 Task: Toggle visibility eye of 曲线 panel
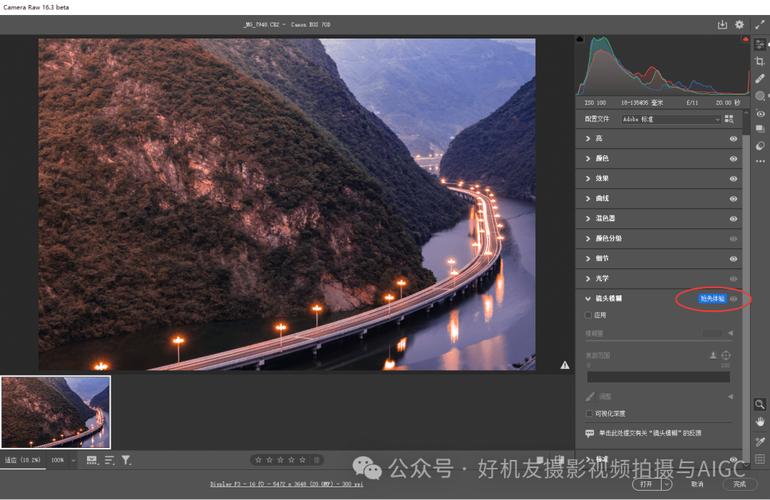733,199
